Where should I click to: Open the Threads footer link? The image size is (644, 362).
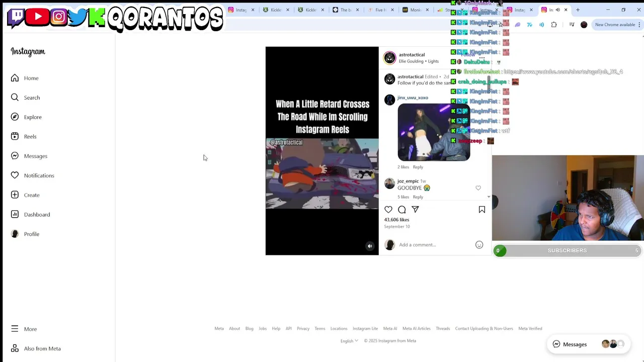coord(443,328)
